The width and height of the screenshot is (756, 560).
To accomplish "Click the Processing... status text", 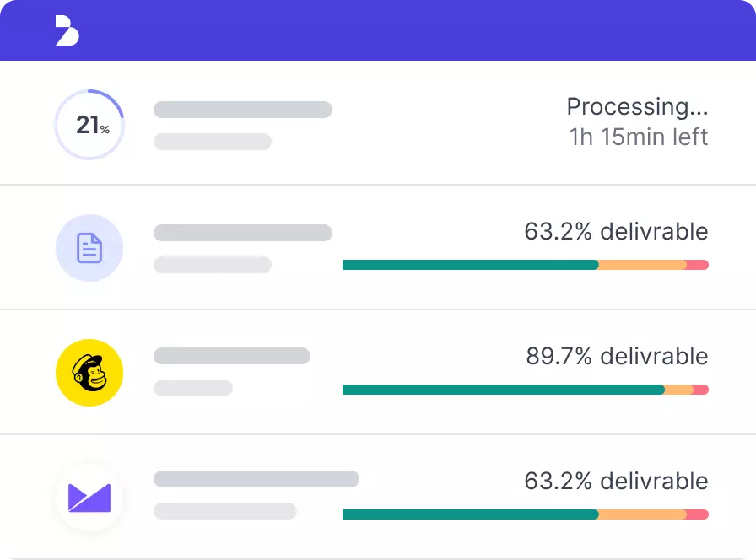I will [x=637, y=106].
